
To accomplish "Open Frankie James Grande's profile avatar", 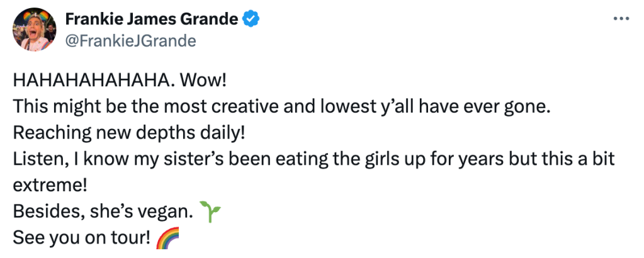I will [x=35, y=30].
